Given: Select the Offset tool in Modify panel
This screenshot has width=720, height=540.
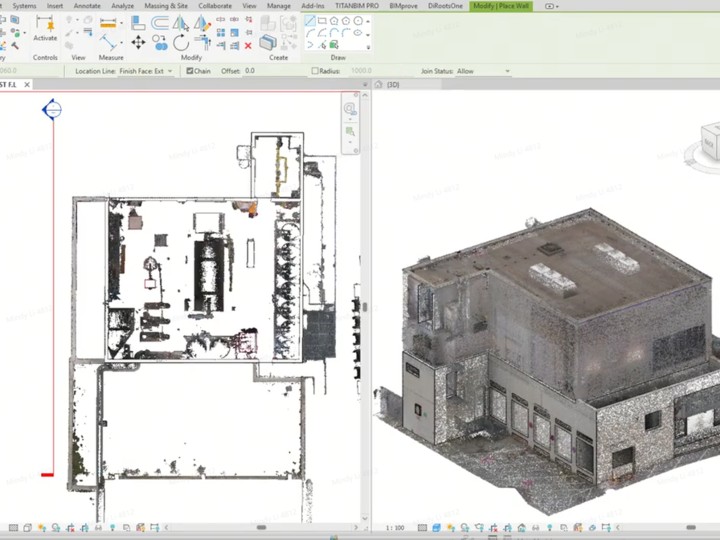Looking at the screenshot, I should point(160,23).
